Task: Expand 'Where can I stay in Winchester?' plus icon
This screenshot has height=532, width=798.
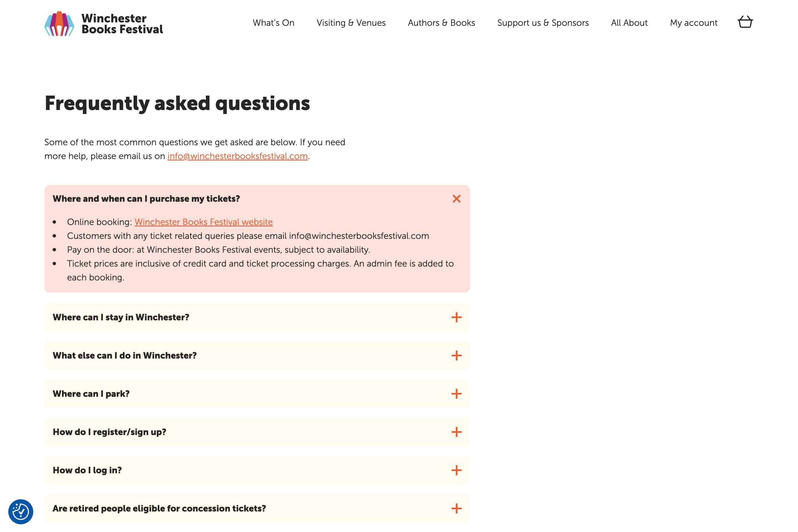Action: tap(456, 317)
